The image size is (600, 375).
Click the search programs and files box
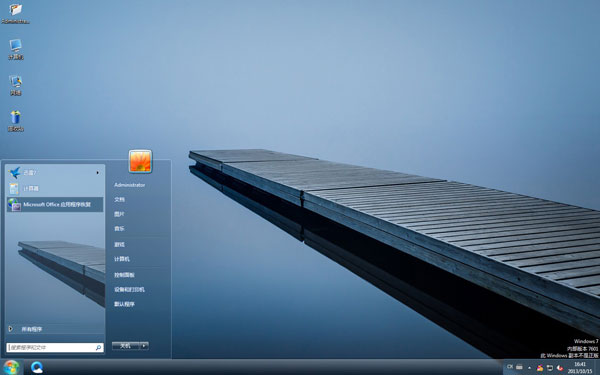55,347
